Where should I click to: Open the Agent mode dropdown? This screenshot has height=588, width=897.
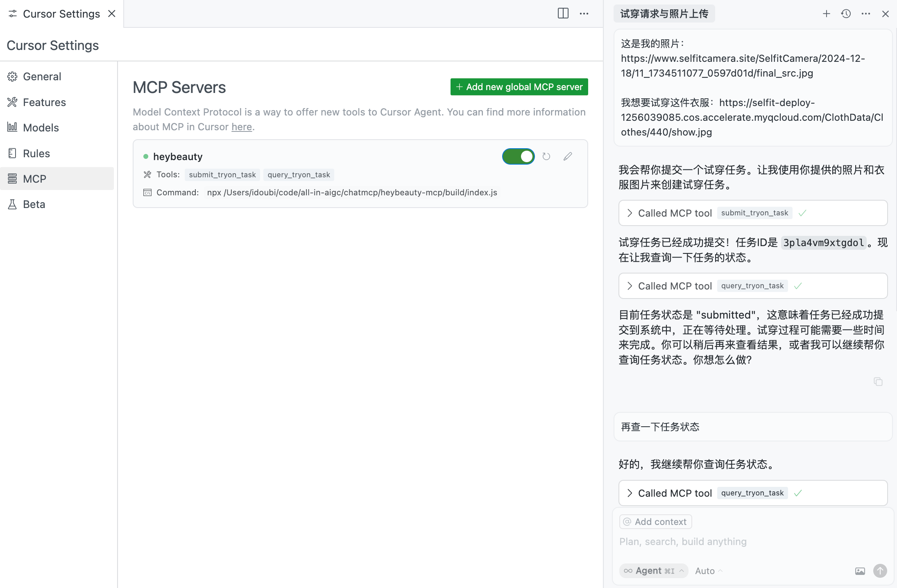(x=653, y=571)
